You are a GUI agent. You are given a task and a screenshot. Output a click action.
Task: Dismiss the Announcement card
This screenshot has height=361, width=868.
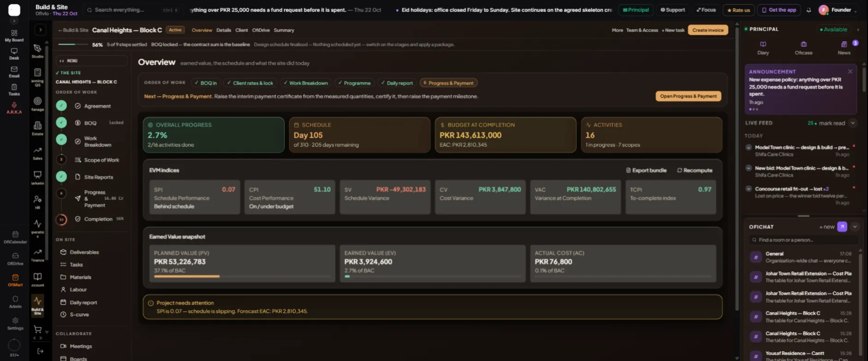[850, 72]
